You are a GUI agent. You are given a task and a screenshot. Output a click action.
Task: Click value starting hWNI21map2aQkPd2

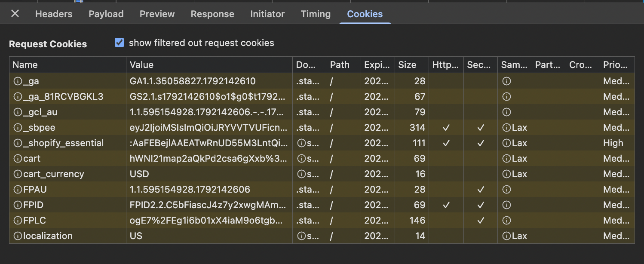[209, 158]
